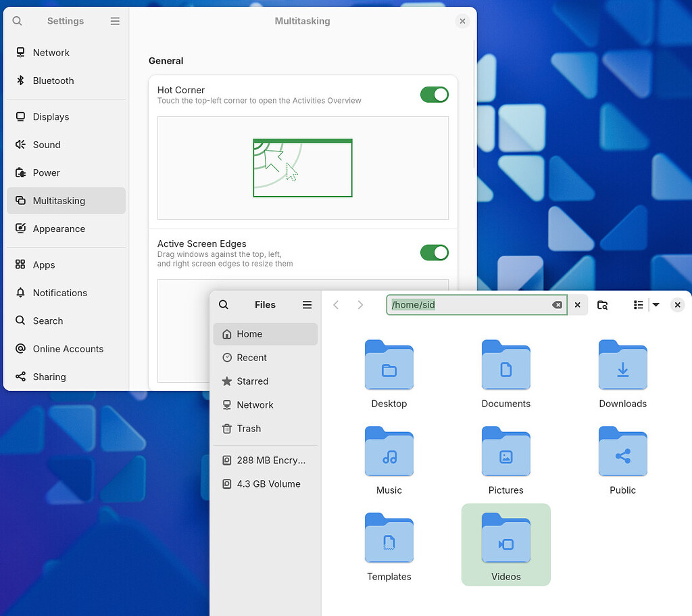
Task: Open the Settings hamburger menu
Action: pos(115,21)
